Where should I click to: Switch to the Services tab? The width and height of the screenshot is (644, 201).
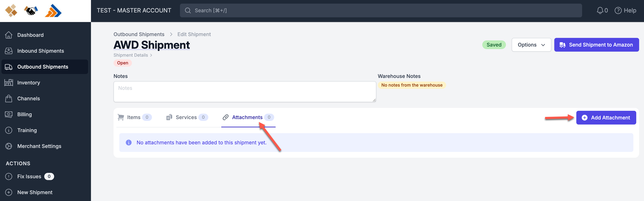tap(186, 117)
